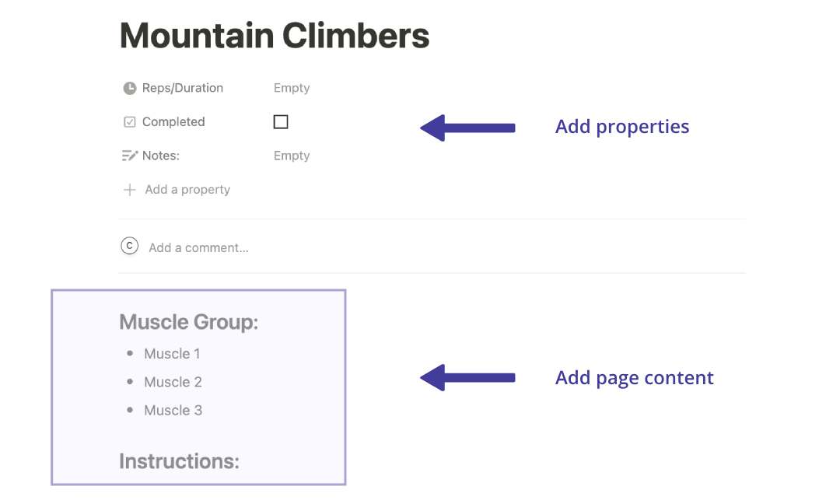Toggle the empty square next to Completed
Image resolution: width=840 pixels, height=504 pixels.
[280, 121]
